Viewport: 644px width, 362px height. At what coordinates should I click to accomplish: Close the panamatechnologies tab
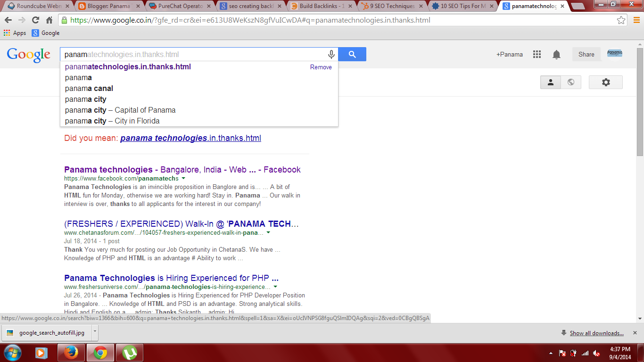click(x=562, y=7)
